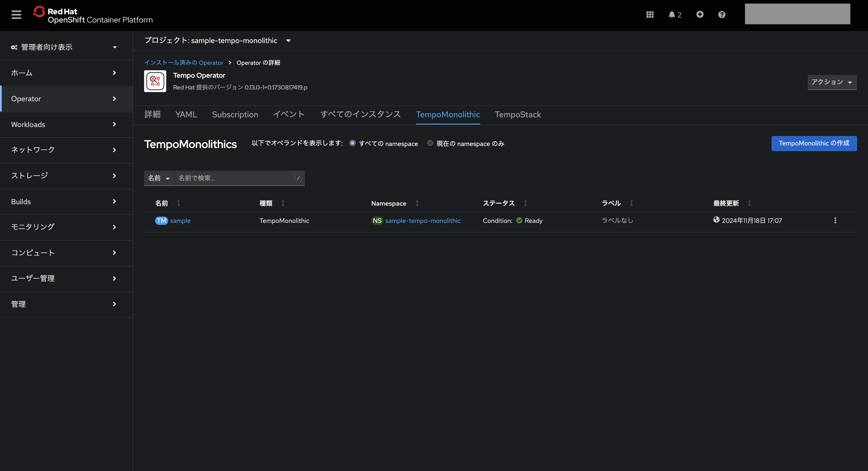Focus the 名前で検索 search field
This screenshot has width=868, height=471.
pyautogui.click(x=235, y=178)
